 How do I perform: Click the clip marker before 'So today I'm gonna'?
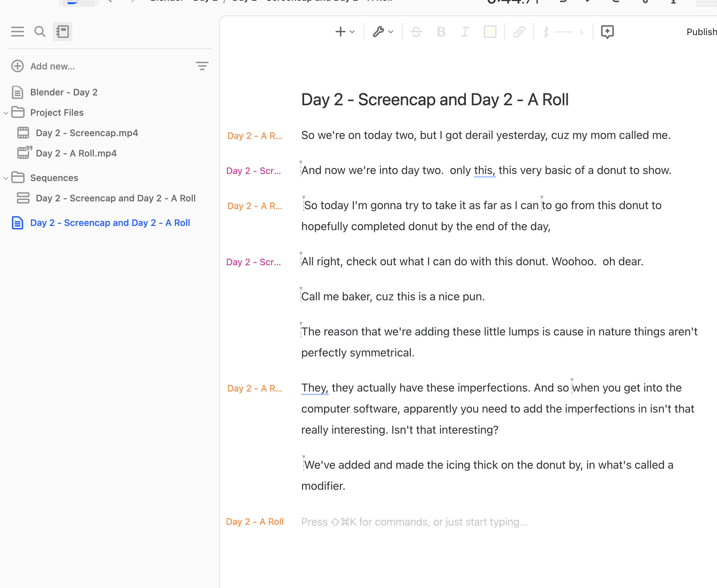303,203
